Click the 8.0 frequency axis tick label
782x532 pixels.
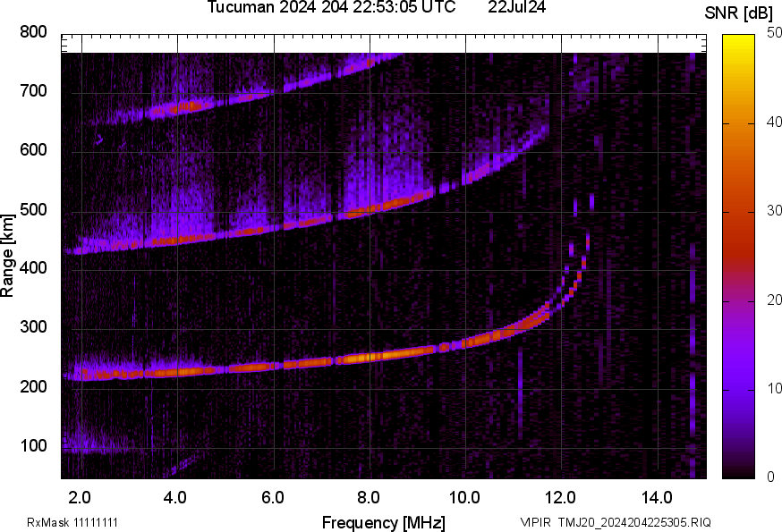tap(369, 496)
